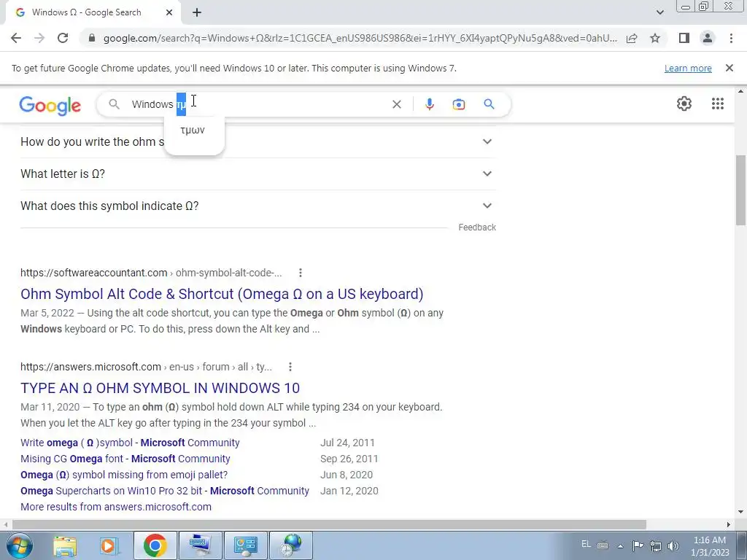Click the browser back arrow
This screenshot has width=747, height=560.
click(16, 38)
